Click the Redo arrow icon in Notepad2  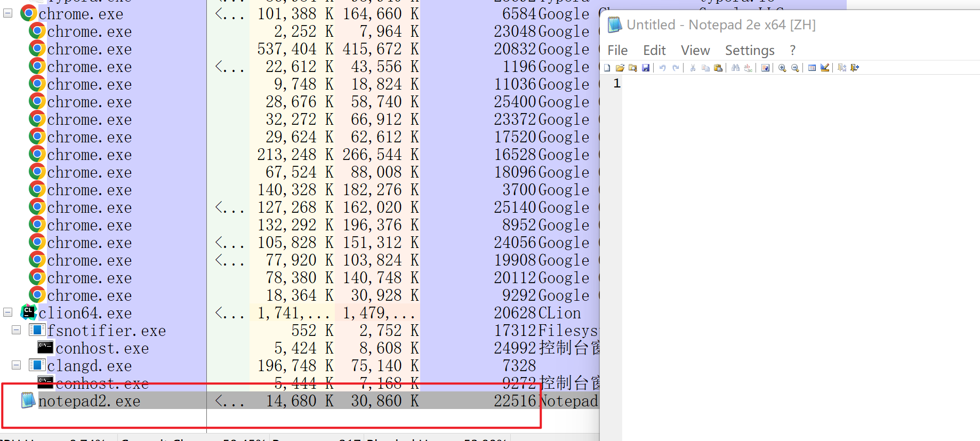click(676, 68)
